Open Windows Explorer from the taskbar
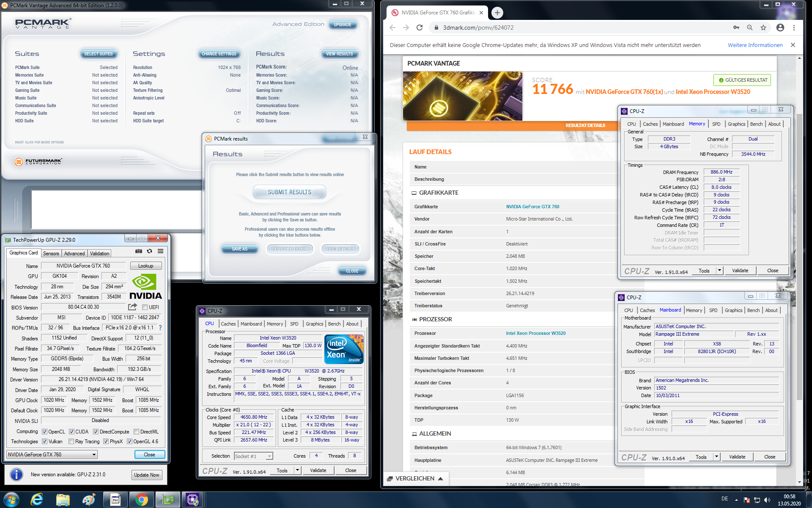The width and height of the screenshot is (812, 508). 63,500
